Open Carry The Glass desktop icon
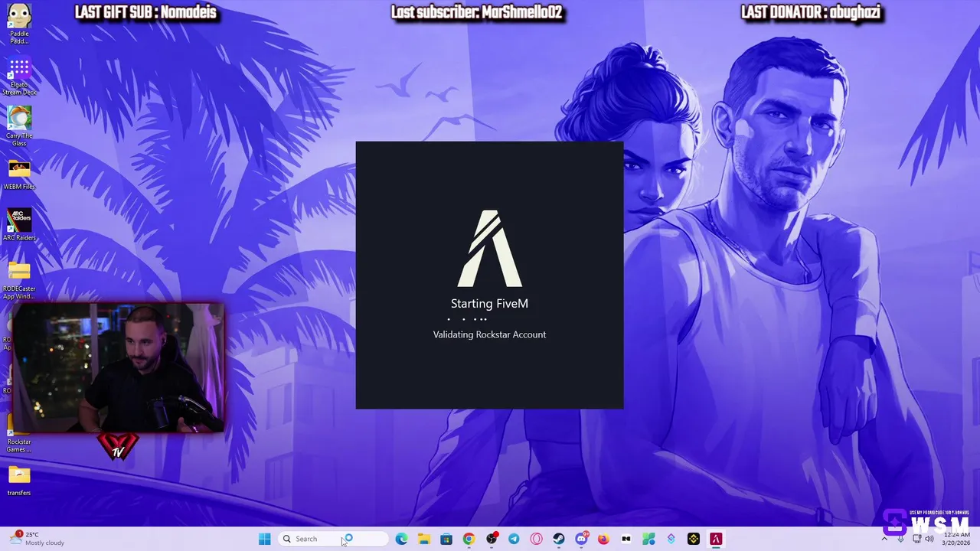 19,126
